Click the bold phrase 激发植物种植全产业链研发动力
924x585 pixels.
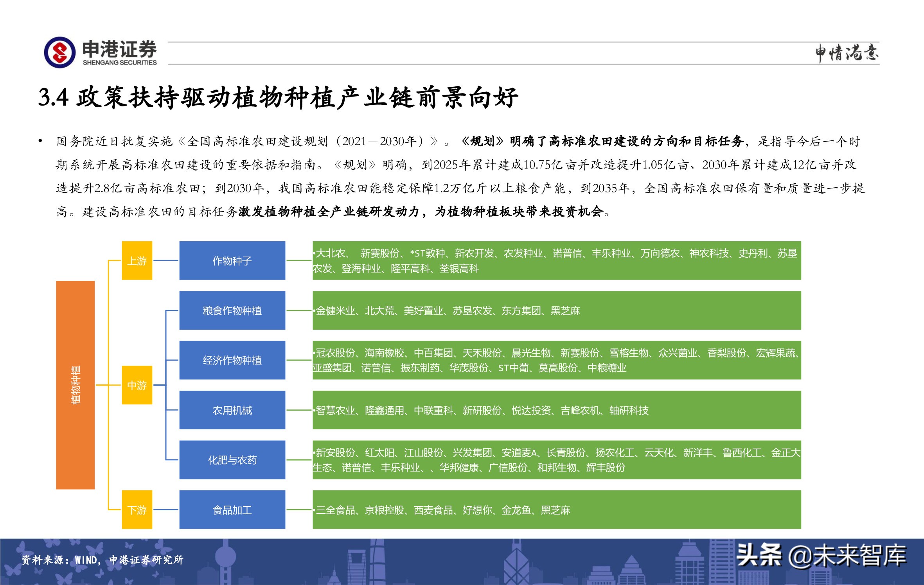[329, 212]
